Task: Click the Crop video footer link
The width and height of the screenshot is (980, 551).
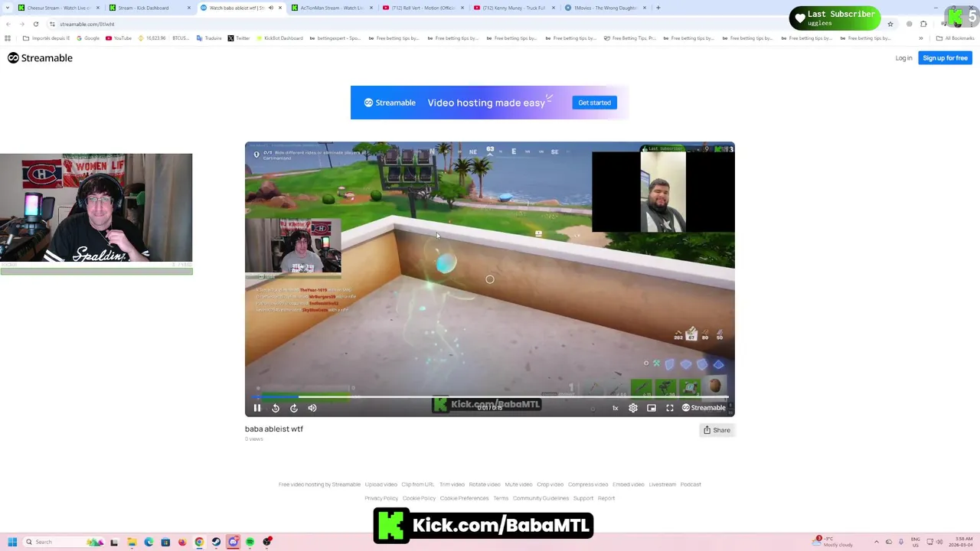Action: (550, 484)
